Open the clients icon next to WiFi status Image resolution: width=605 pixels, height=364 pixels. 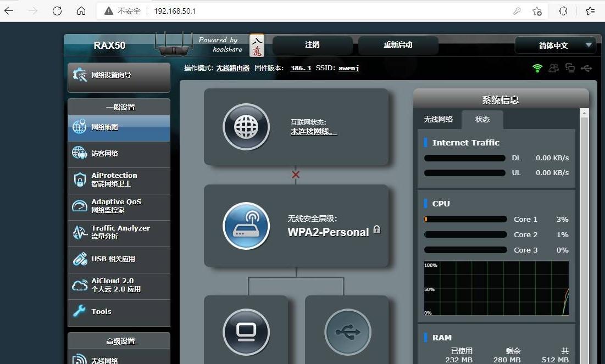tap(553, 68)
